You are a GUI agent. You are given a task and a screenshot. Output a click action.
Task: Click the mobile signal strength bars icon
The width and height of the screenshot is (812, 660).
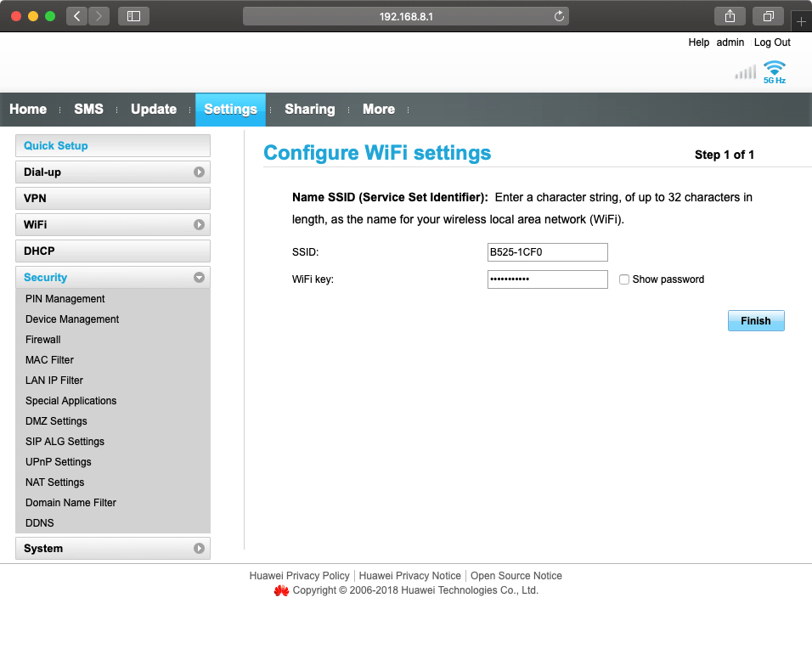tap(745, 73)
